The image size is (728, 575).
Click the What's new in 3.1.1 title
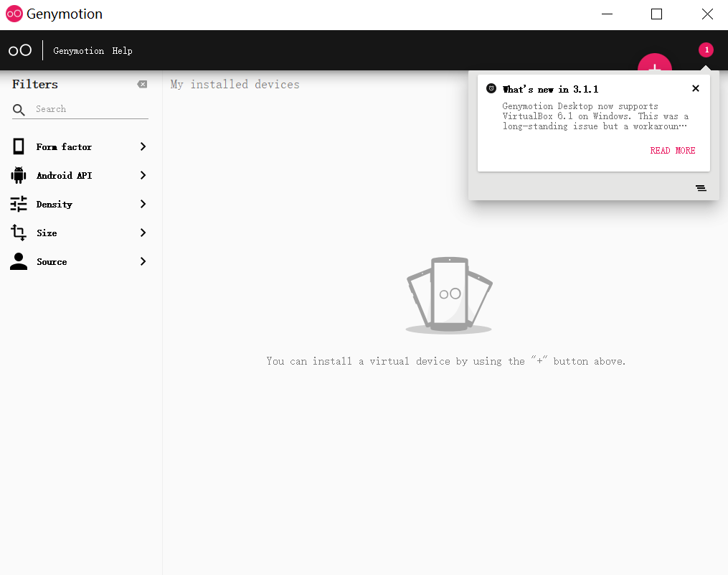pyautogui.click(x=550, y=89)
